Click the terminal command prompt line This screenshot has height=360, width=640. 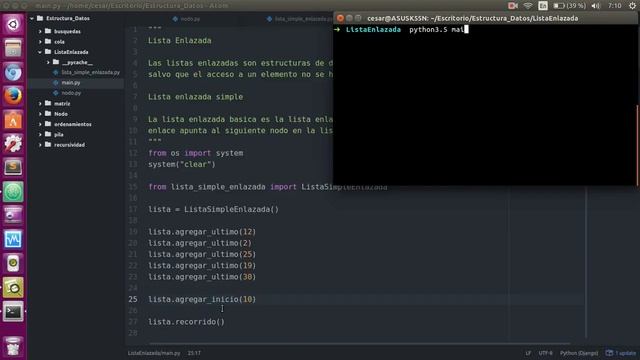coord(401,29)
